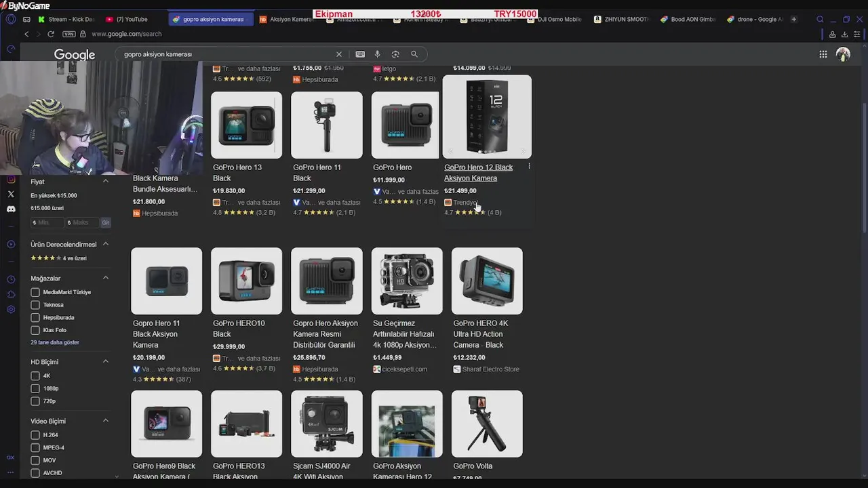Switch to Stream - Kick Dashboard tab

point(66,19)
